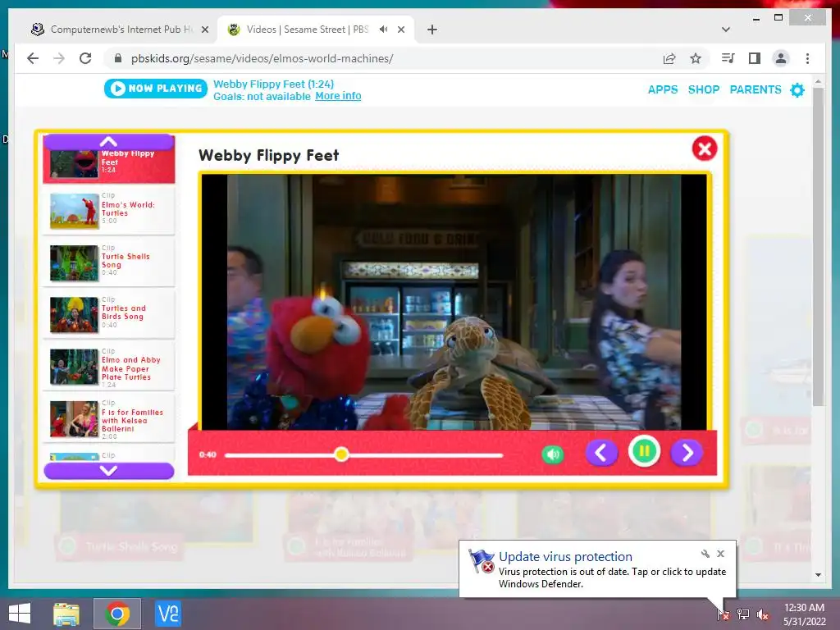Viewport: 840px width, 630px height.
Task: Open the Chrome profile menu
Action: point(781,58)
